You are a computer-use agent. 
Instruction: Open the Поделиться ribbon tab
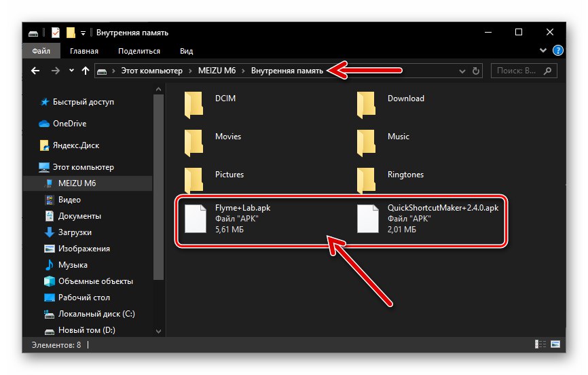click(x=139, y=51)
